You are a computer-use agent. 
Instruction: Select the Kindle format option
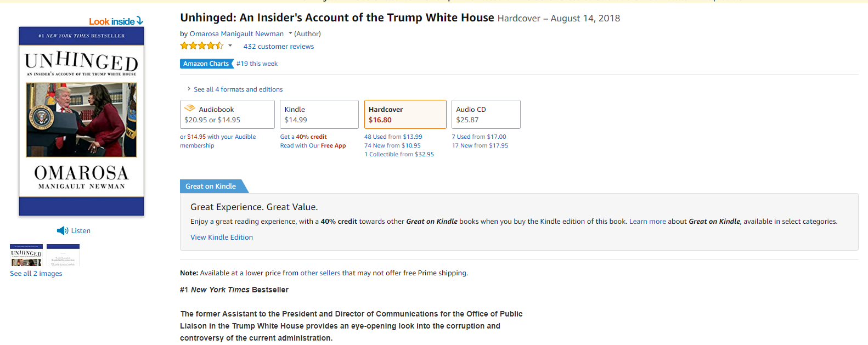coord(319,114)
